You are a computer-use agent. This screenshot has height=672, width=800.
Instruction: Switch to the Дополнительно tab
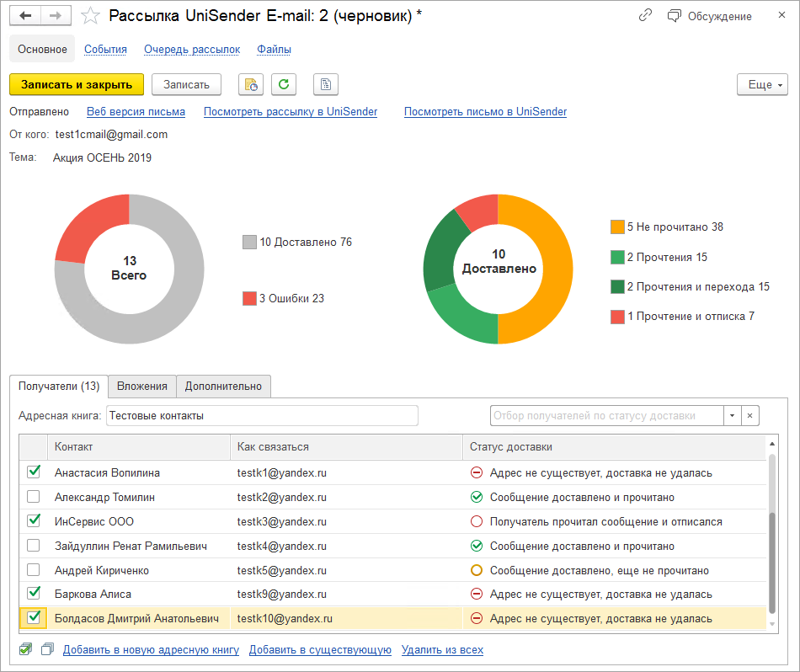click(223, 387)
